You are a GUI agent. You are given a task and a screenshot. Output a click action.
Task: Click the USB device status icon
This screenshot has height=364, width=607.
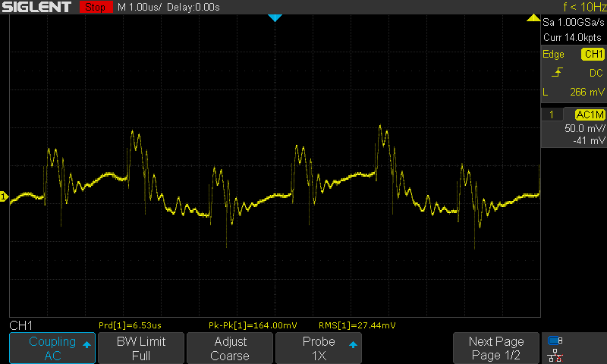click(555, 340)
